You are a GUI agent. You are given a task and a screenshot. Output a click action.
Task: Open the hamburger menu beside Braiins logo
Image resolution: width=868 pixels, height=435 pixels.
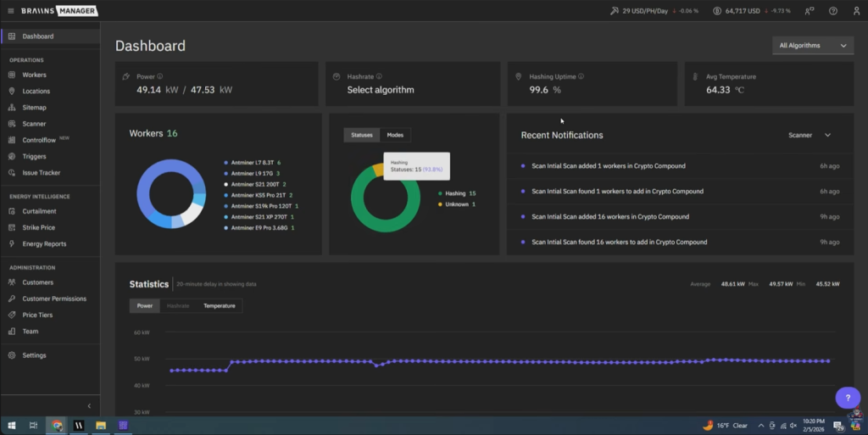coord(10,11)
